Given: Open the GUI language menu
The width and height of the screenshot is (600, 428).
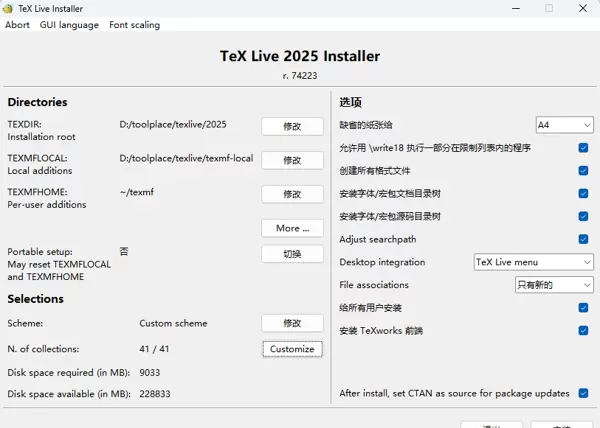Looking at the screenshot, I should (x=69, y=25).
